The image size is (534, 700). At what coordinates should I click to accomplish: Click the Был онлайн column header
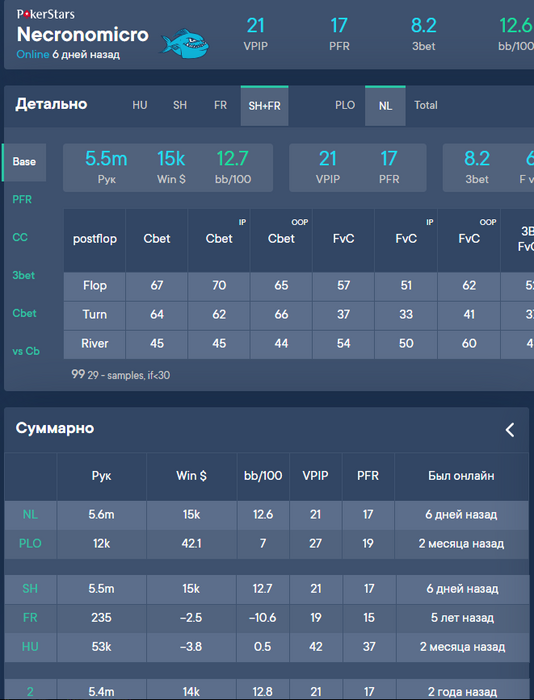point(461,476)
